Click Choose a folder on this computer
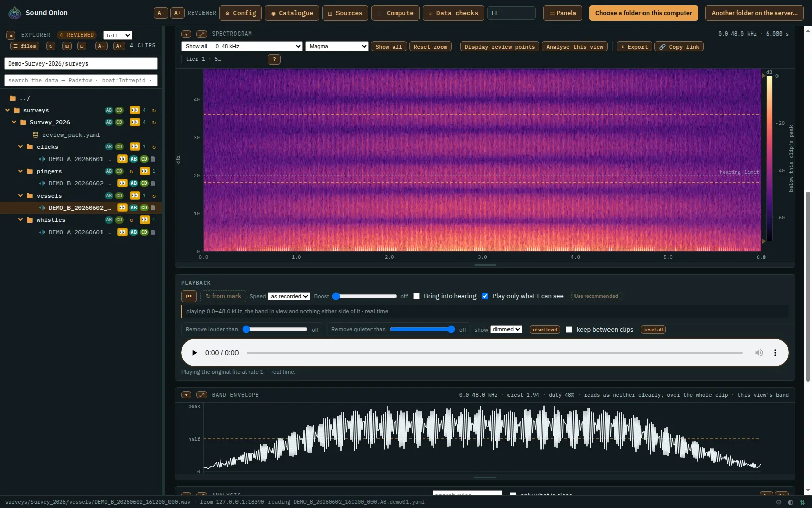Viewport: 812px width, 508px height. coord(644,13)
